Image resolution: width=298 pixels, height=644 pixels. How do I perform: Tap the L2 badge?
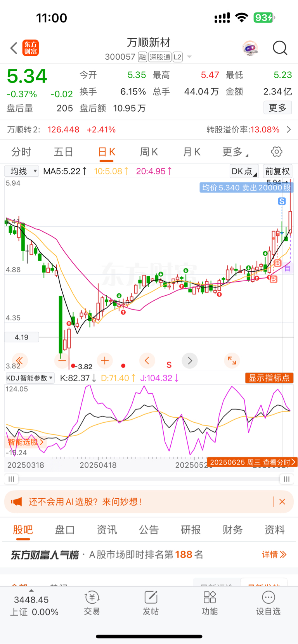point(177,57)
